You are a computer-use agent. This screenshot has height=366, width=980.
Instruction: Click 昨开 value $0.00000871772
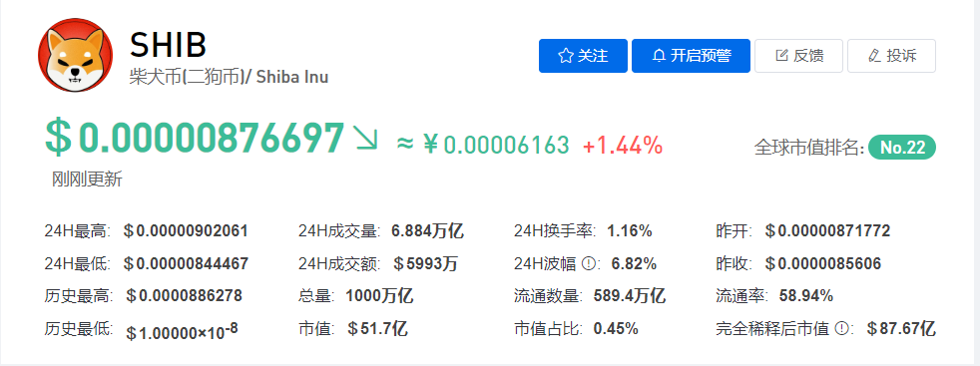point(827,231)
